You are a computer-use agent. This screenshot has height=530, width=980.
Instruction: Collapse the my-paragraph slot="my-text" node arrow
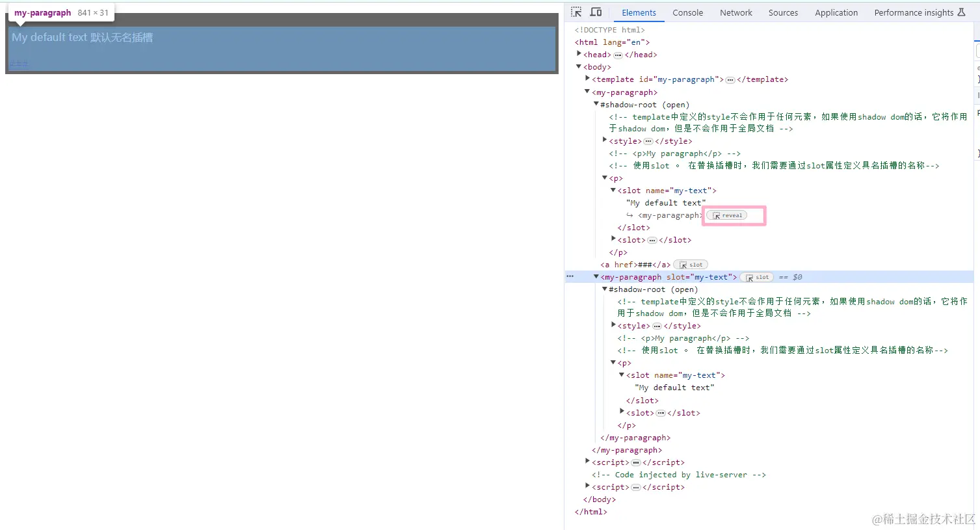596,276
